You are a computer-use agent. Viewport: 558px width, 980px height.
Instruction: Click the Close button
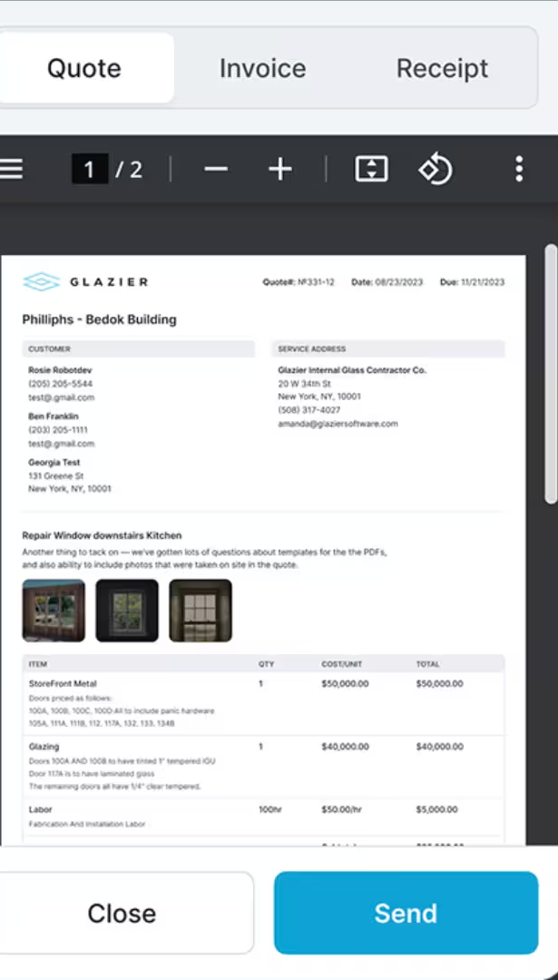[122, 913]
